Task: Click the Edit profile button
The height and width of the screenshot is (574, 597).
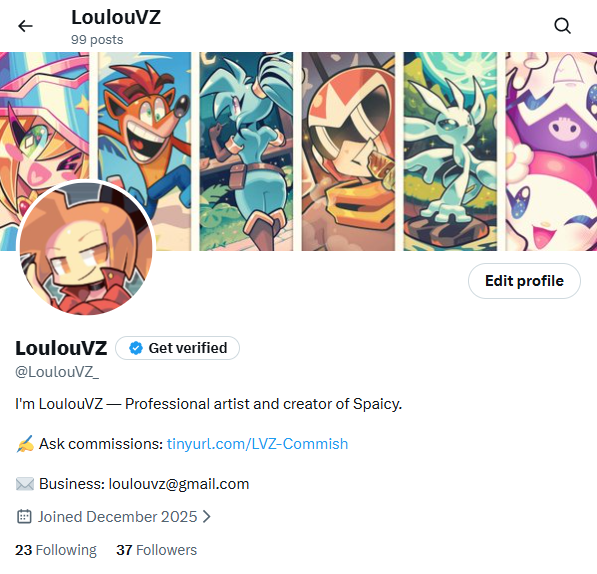Action: tap(524, 281)
